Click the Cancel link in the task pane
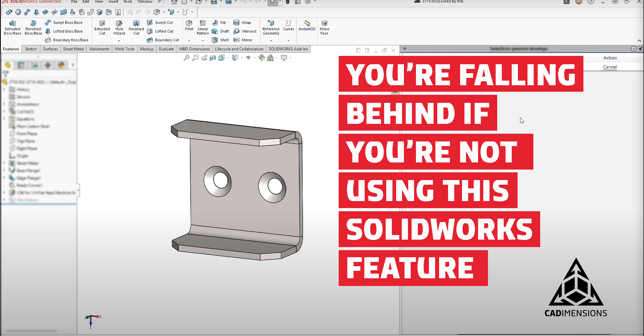 click(x=609, y=67)
